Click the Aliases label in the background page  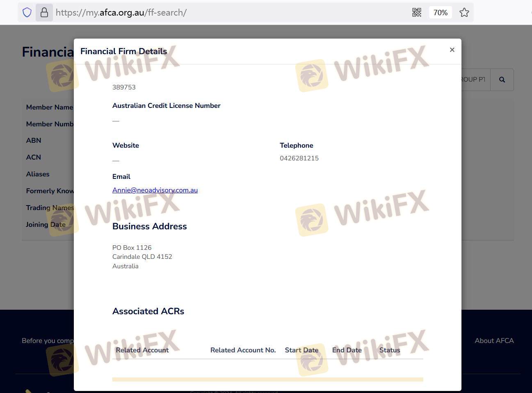click(x=38, y=174)
